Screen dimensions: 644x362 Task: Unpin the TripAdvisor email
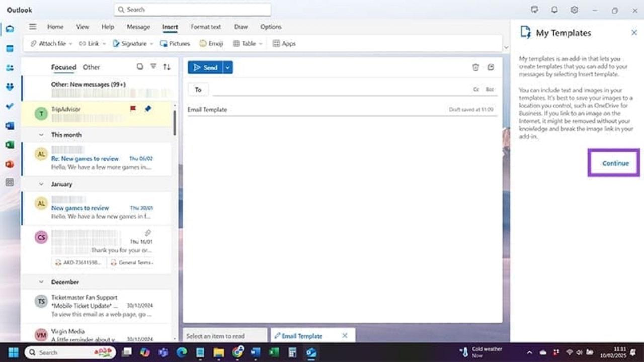[147, 109]
